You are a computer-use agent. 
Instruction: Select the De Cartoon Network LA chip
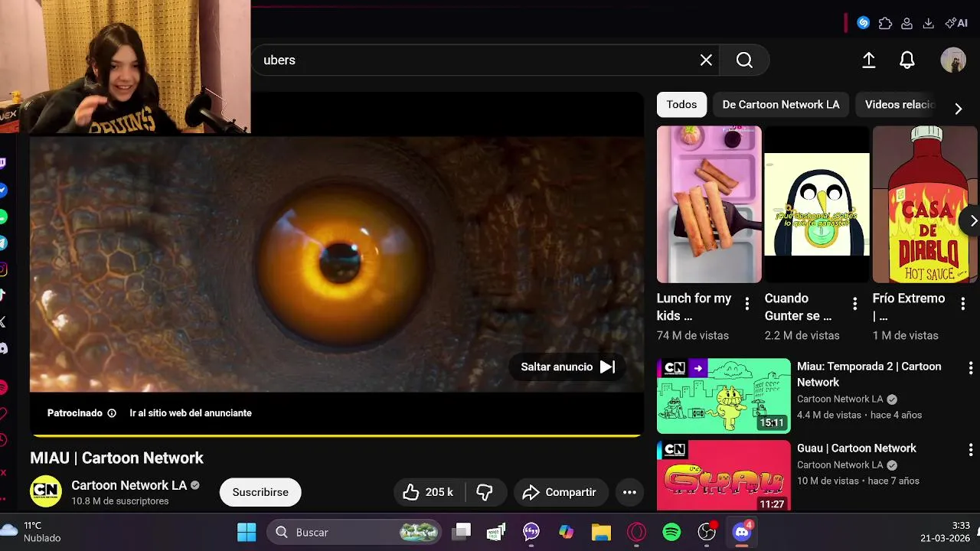781,105
